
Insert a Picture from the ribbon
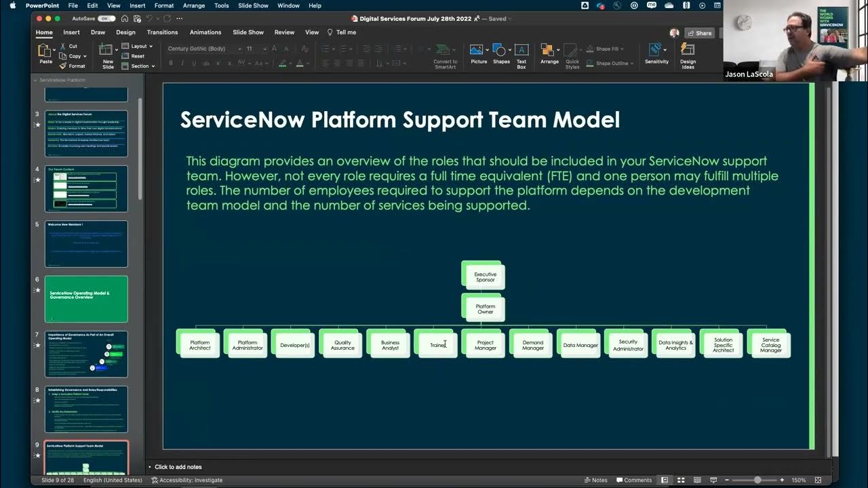click(x=479, y=55)
